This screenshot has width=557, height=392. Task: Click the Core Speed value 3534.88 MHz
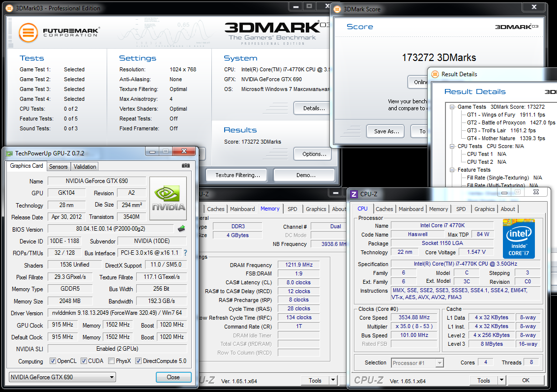pyautogui.click(x=414, y=317)
